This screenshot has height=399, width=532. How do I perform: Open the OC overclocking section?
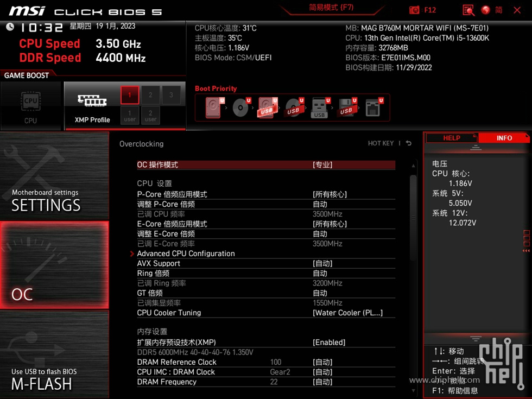click(54, 265)
